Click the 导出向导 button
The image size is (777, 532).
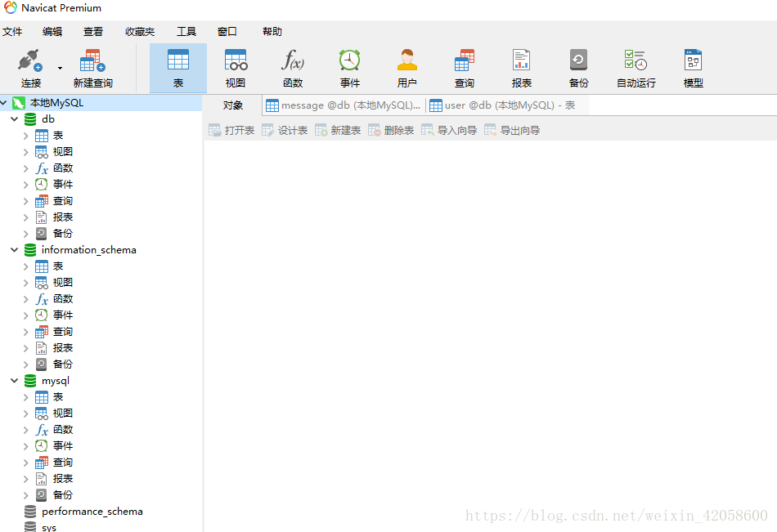coord(512,130)
